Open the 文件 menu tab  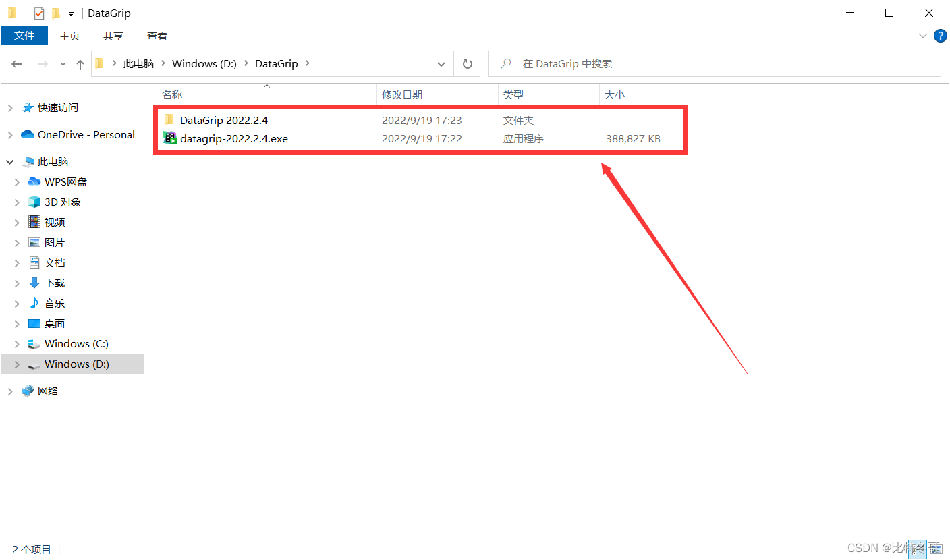tap(24, 36)
